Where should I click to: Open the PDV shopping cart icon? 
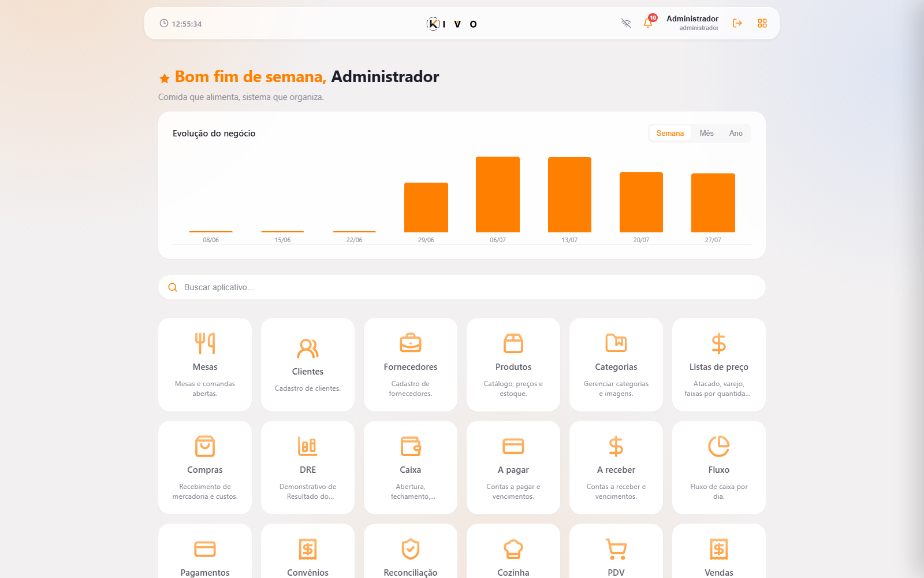(x=616, y=549)
